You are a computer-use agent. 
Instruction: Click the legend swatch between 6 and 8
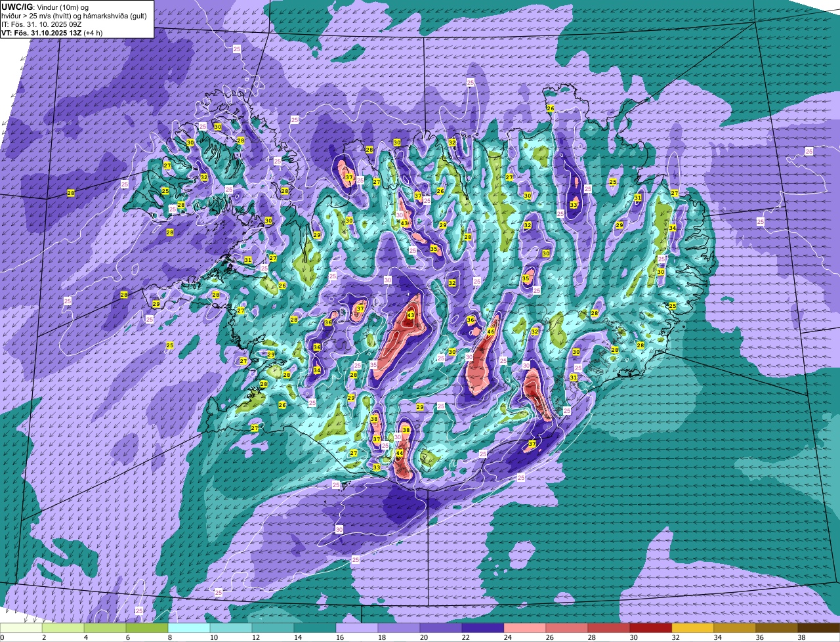[147, 628]
